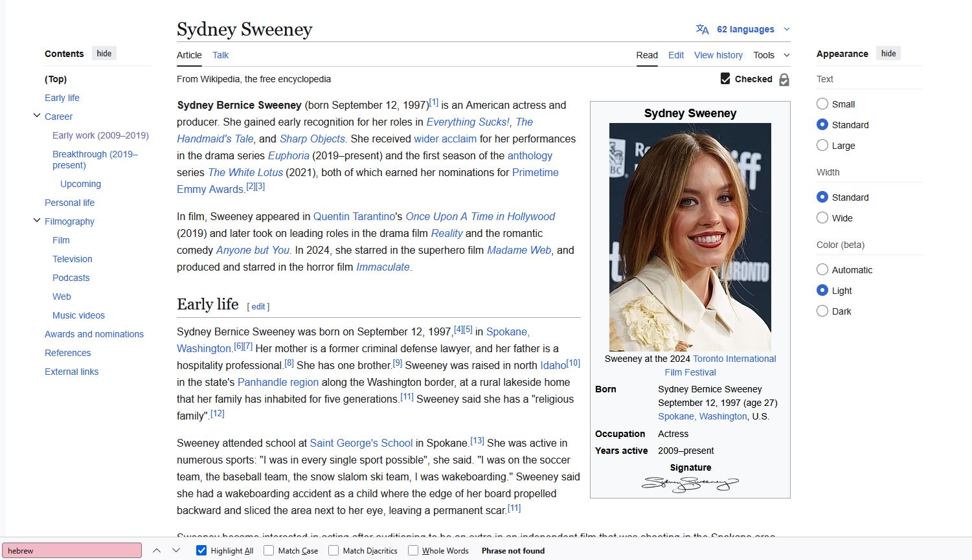Hide the Contents sidebar
This screenshot has height=560, width=972.
tap(104, 54)
